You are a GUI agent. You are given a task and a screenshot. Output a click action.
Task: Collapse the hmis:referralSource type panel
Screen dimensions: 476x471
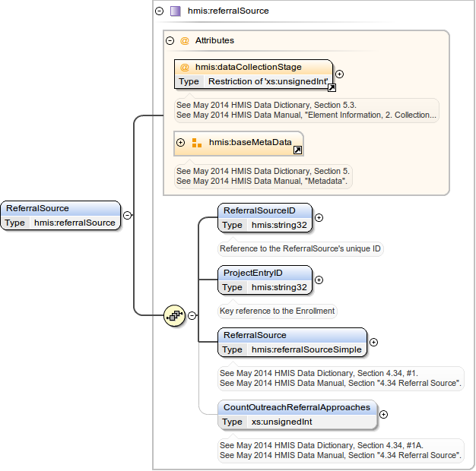pos(159,11)
